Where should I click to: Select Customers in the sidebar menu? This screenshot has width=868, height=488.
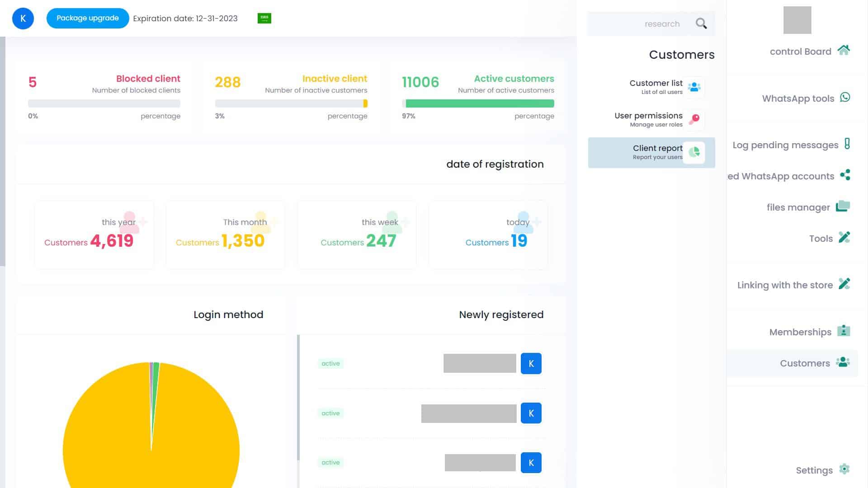(805, 363)
